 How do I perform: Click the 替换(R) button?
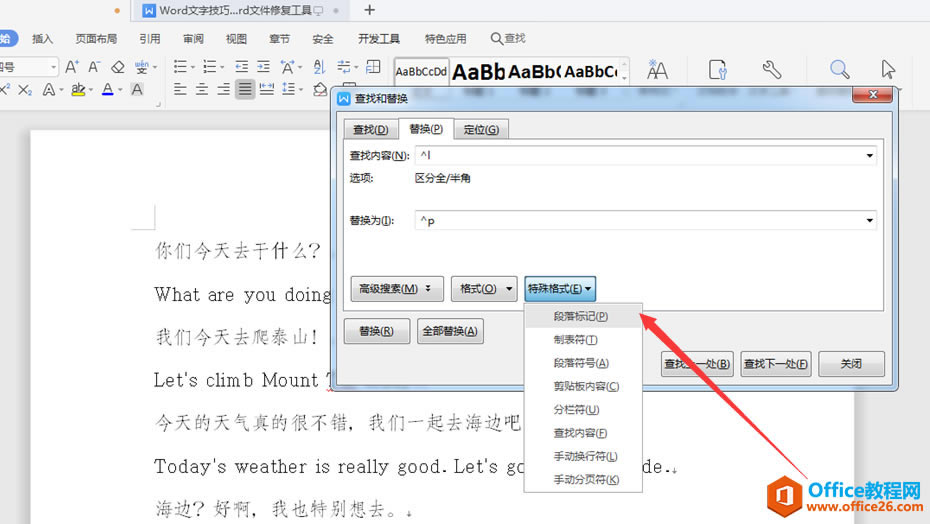(377, 331)
